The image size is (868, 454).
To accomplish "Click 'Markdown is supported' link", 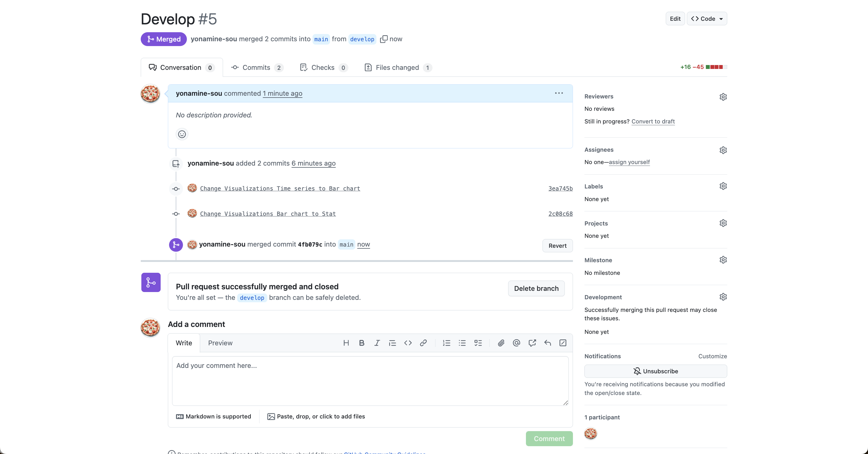I will coord(214,417).
